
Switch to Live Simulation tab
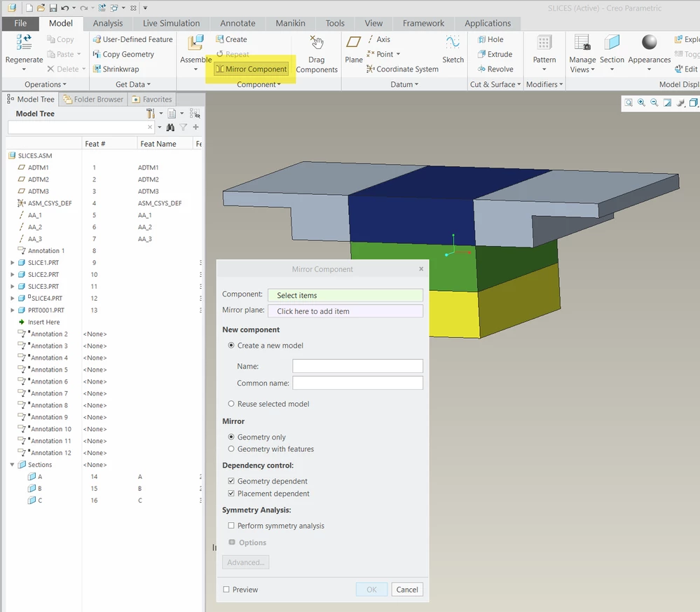pos(172,23)
